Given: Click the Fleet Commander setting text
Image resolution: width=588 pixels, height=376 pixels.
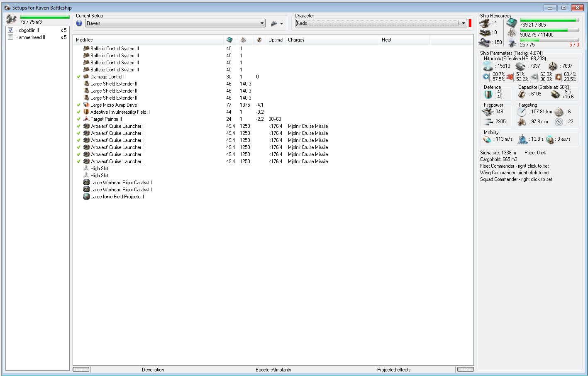Looking at the screenshot, I should [514, 166].
